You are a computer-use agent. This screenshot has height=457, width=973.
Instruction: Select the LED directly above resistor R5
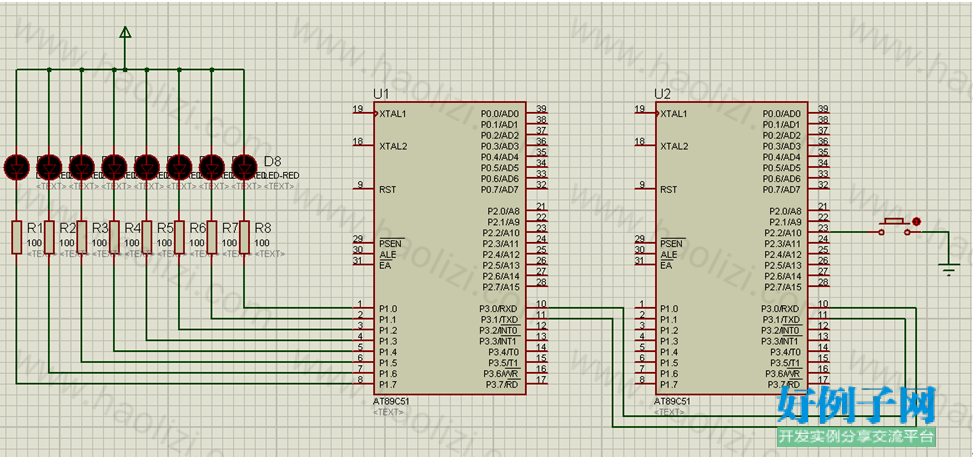pyautogui.click(x=146, y=167)
